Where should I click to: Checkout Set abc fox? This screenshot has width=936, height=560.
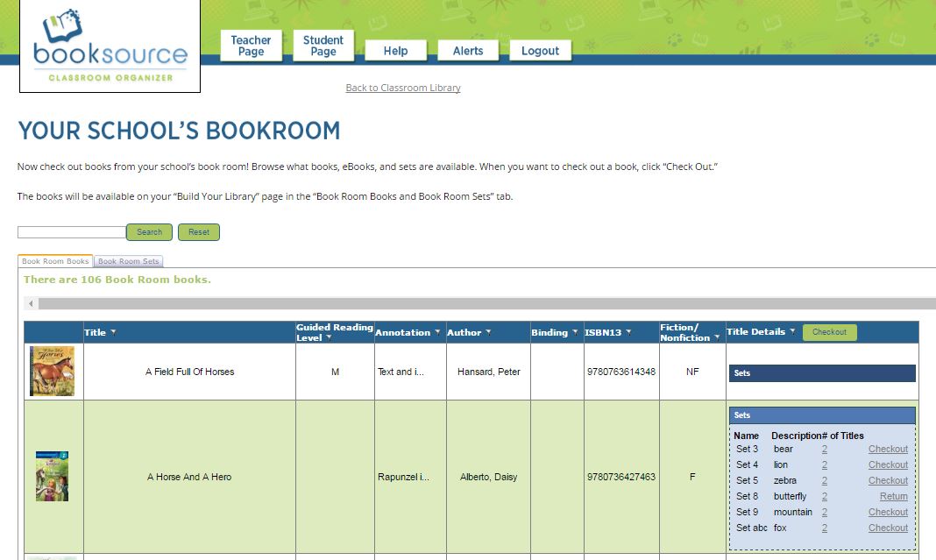[x=888, y=528]
